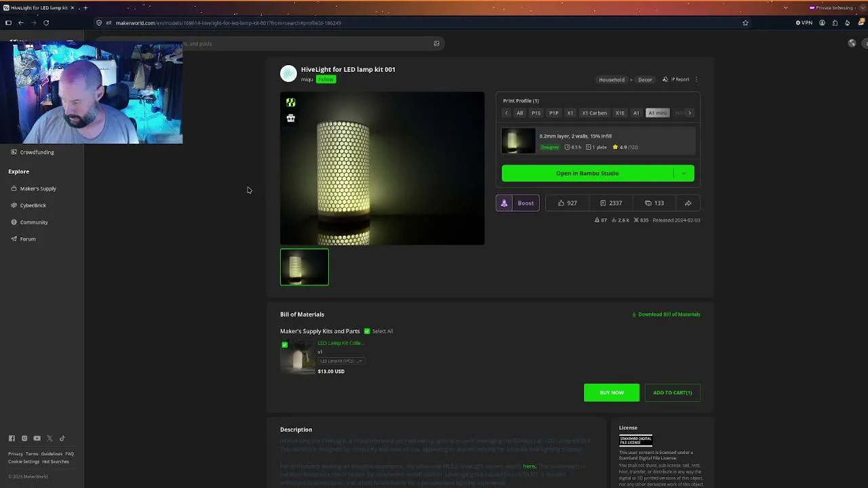Toggle the Select All checkbox

pyautogui.click(x=367, y=331)
